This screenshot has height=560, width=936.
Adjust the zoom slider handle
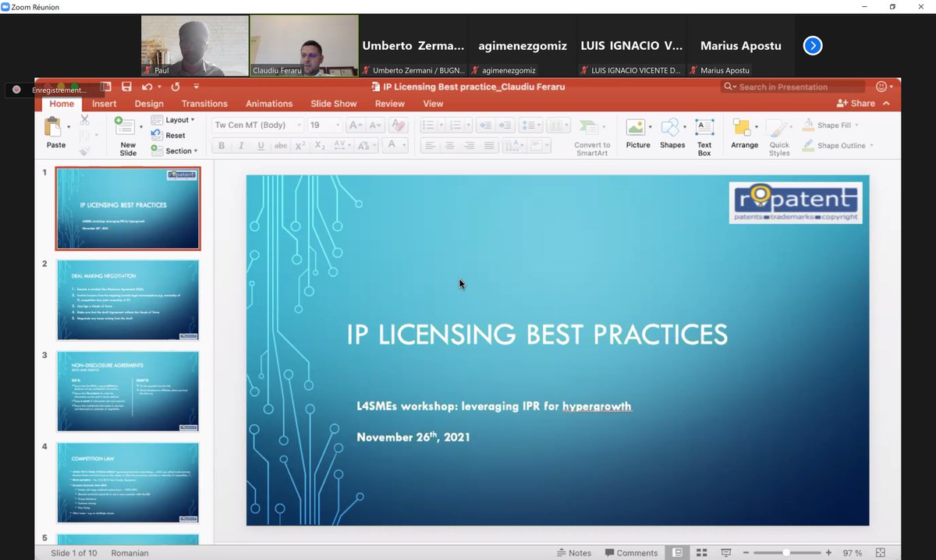click(785, 552)
